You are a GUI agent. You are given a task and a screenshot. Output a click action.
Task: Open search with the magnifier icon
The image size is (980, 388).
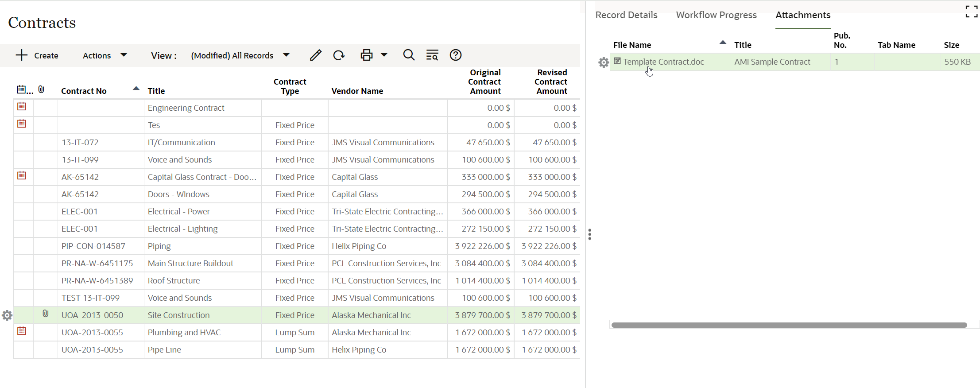[409, 55]
